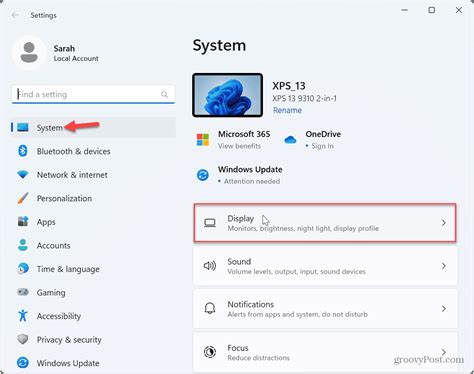474x374 pixels.
Task: Click the Microsoft 365 logo icon
Action: click(x=203, y=140)
